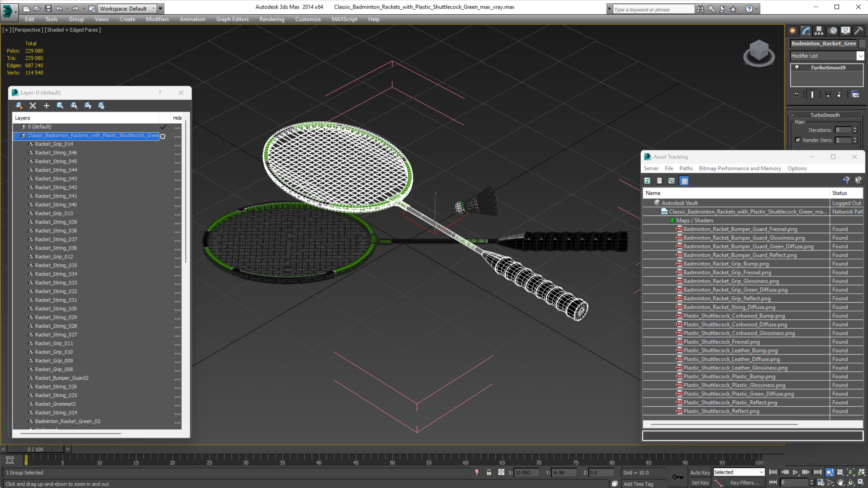
Task: Click the [Perspective] viewport label
Action: coord(28,30)
